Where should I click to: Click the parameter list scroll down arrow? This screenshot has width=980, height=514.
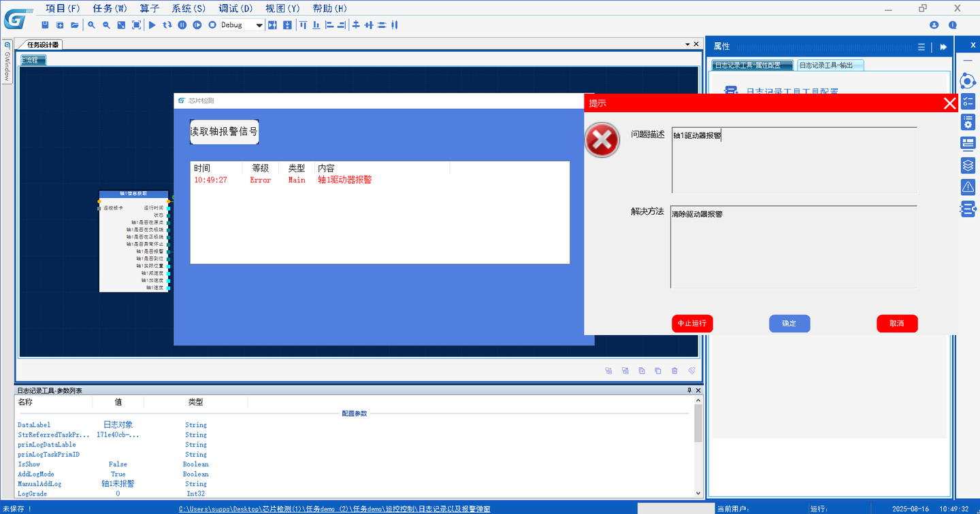pyautogui.click(x=698, y=493)
